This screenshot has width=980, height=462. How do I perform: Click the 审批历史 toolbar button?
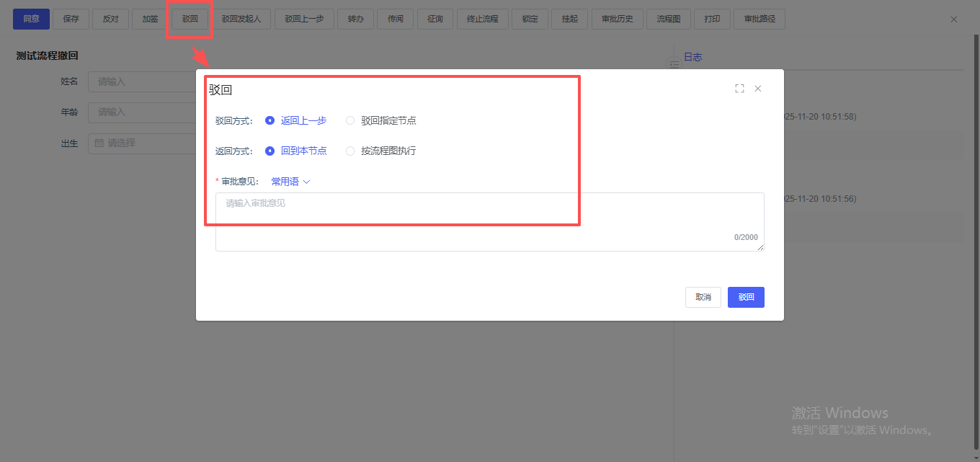[617, 19]
